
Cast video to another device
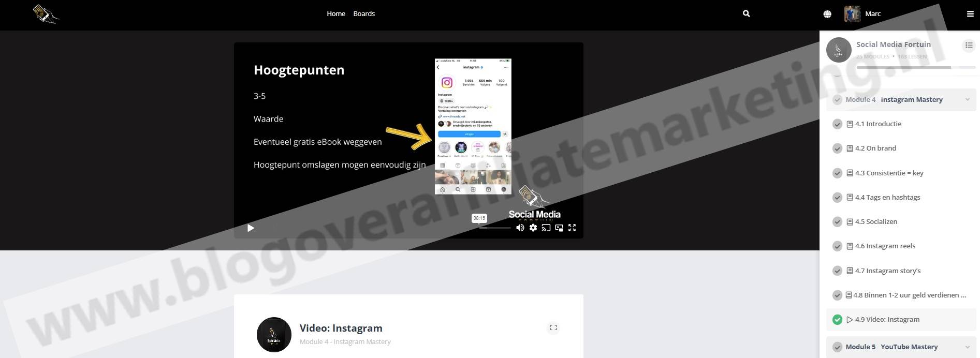pos(546,228)
